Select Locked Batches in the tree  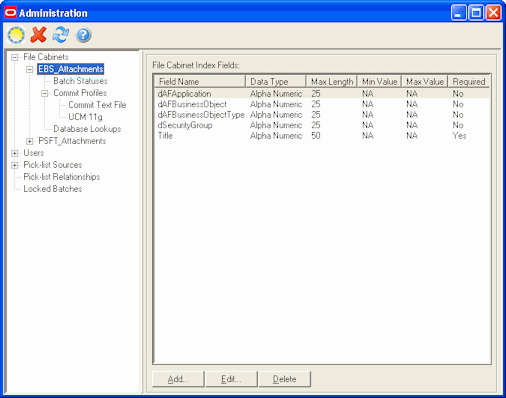tap(53, 189)
